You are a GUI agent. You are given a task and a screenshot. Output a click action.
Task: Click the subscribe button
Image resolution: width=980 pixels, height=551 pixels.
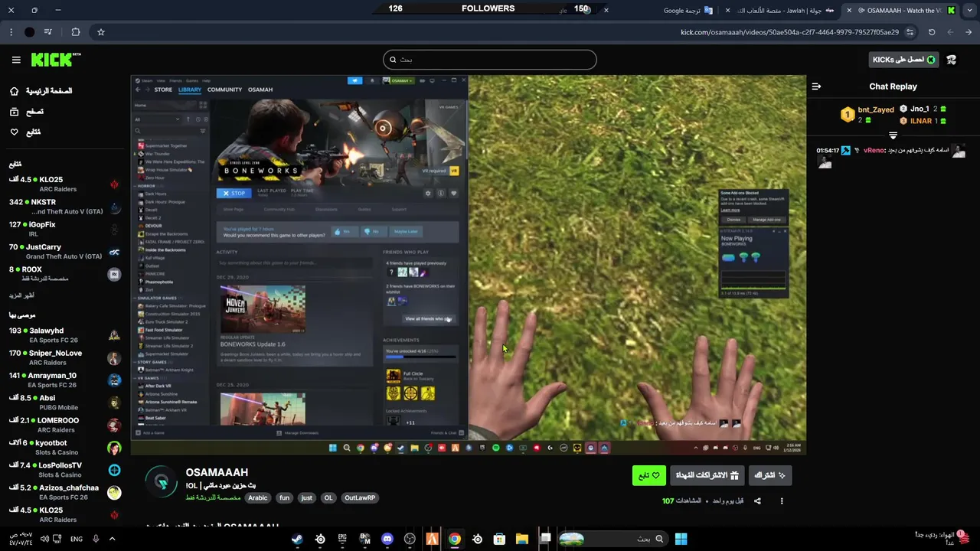tap(770, 475)
